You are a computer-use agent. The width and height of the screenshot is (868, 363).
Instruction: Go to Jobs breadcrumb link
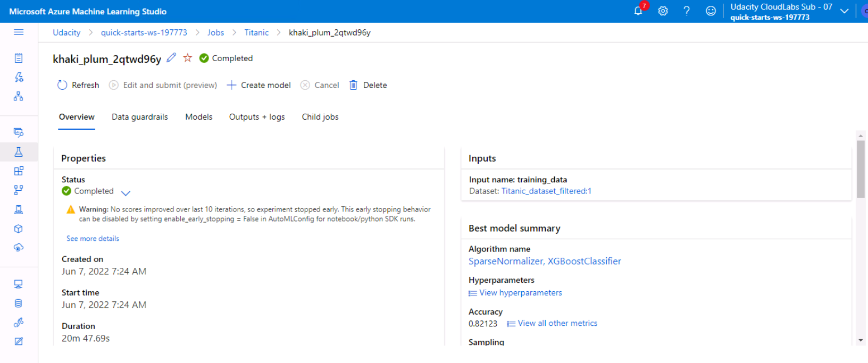pyautogui.click(x=215, y=32)
